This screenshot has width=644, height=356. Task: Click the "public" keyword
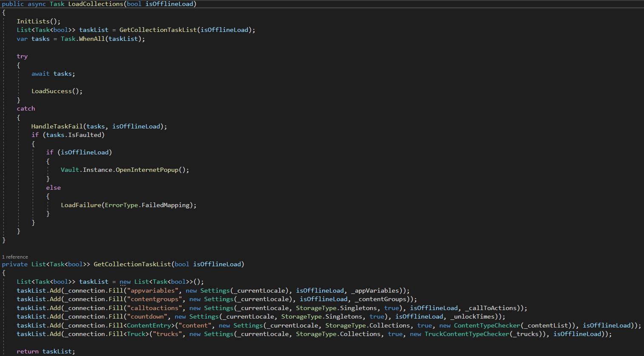(x=13, y=4)
